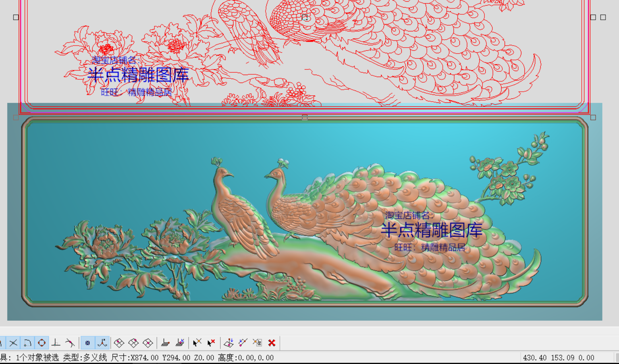619x364 pixels.
Task: Toggle the circle quadrant snap icon
Action: [x=42, y=343]
